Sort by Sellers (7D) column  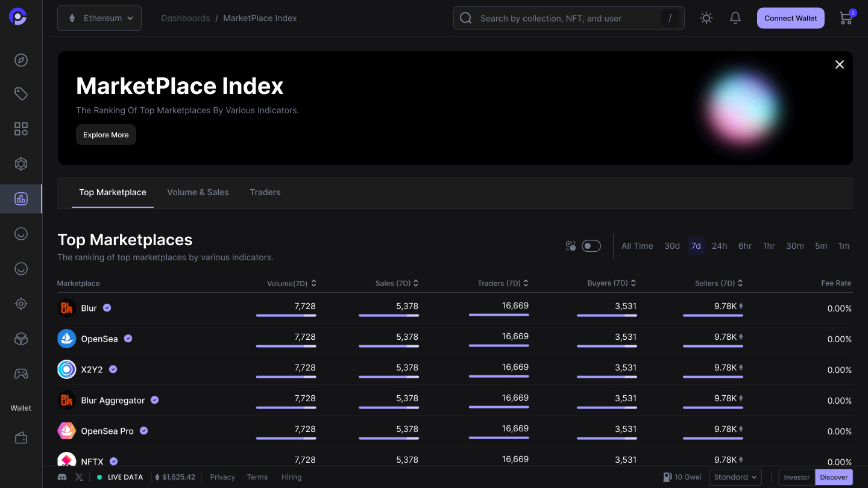(719, 283)
